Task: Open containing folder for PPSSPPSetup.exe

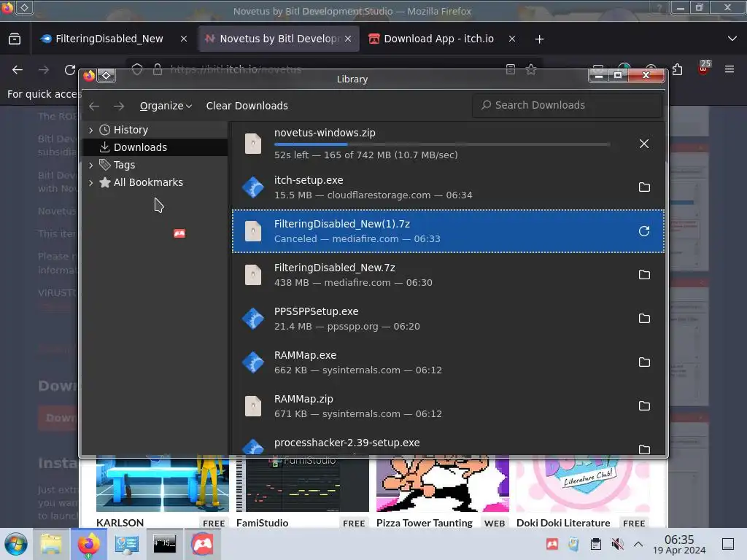Action: coord(644,319)
